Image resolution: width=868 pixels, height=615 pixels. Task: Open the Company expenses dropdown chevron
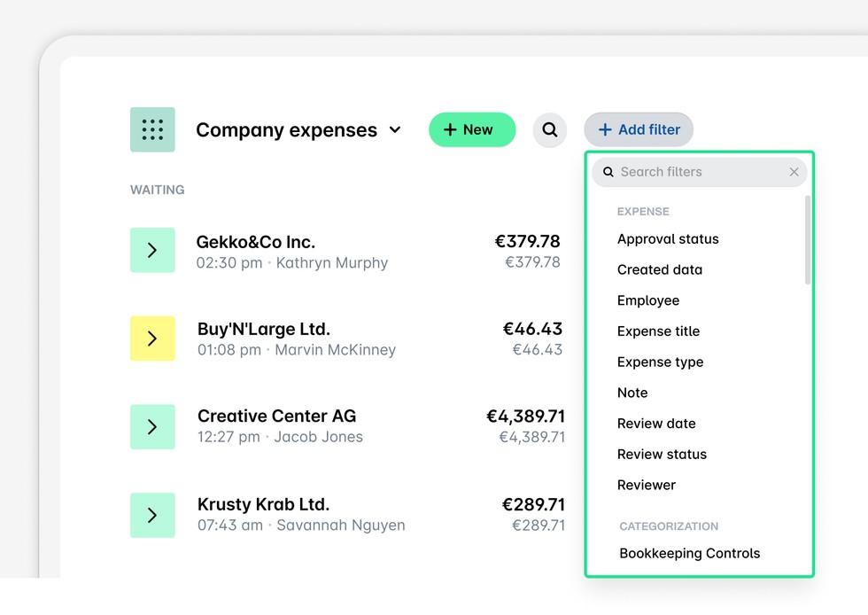pyautogui.click(x=395, y=129)
